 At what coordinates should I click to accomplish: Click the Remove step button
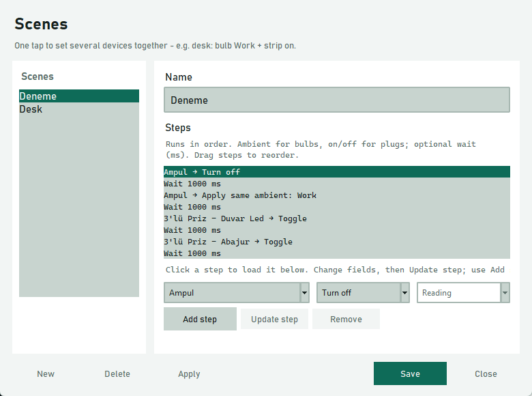click(346, 319)
